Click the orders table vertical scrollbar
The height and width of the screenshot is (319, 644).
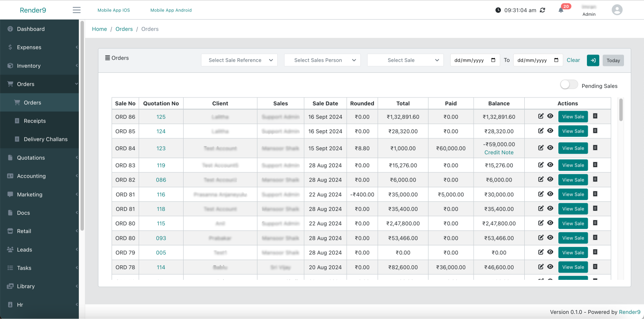tap(621, 110)
